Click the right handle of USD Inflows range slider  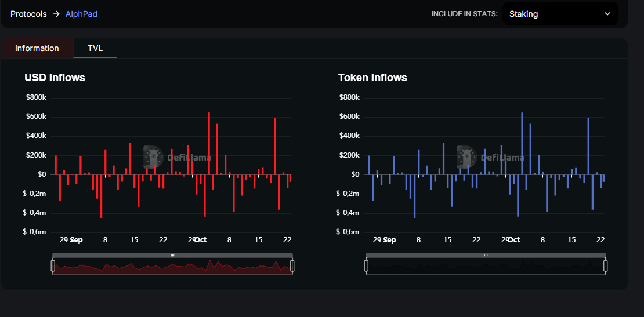coord(292,266)
